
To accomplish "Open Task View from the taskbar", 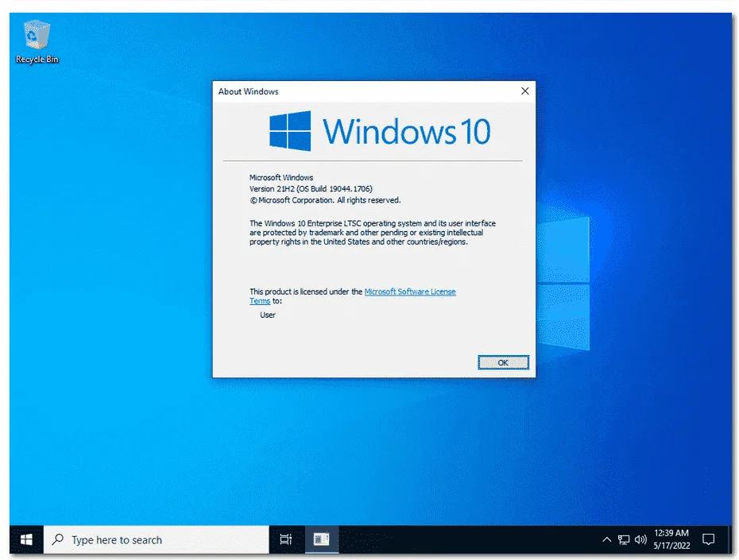I will (x=285, y=540).
